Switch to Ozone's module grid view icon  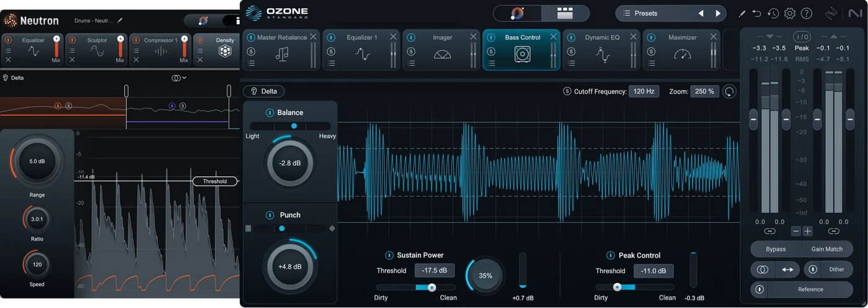(565, 13)
